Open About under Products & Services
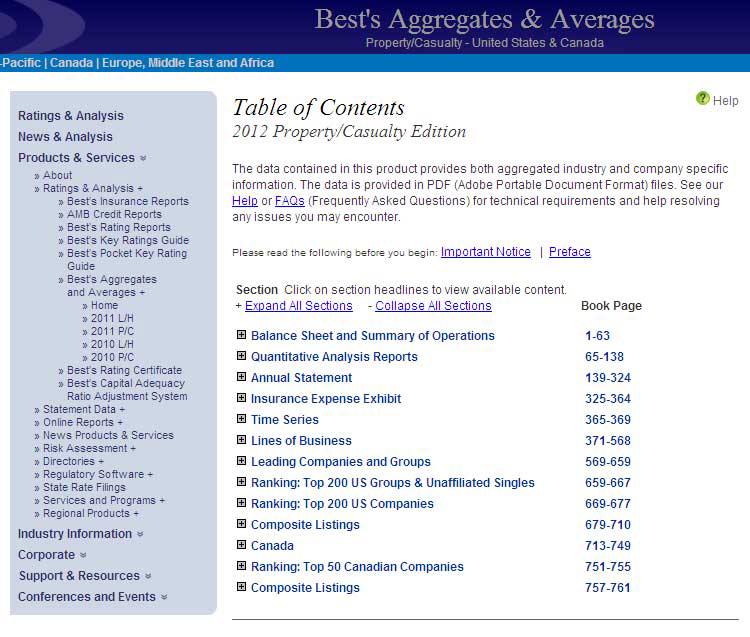 (57, 176)
